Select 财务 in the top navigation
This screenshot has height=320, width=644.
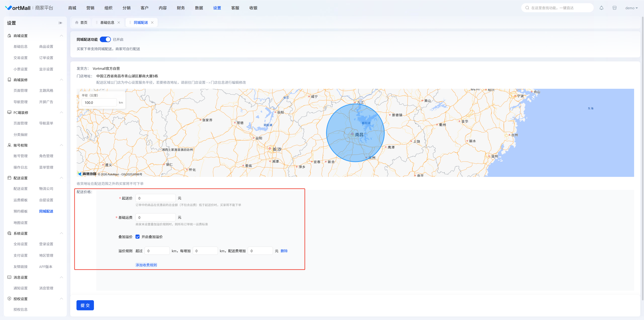tap(180, 8)
